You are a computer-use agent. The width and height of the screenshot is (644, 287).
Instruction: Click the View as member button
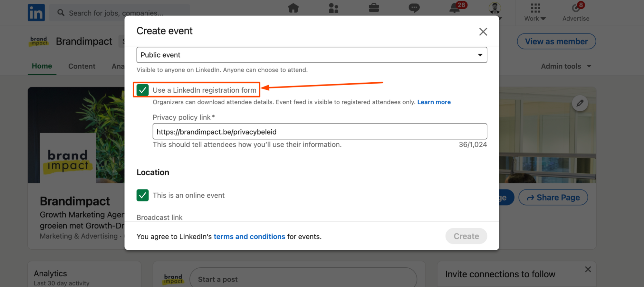pyautogui.click(x=556, y=42)
